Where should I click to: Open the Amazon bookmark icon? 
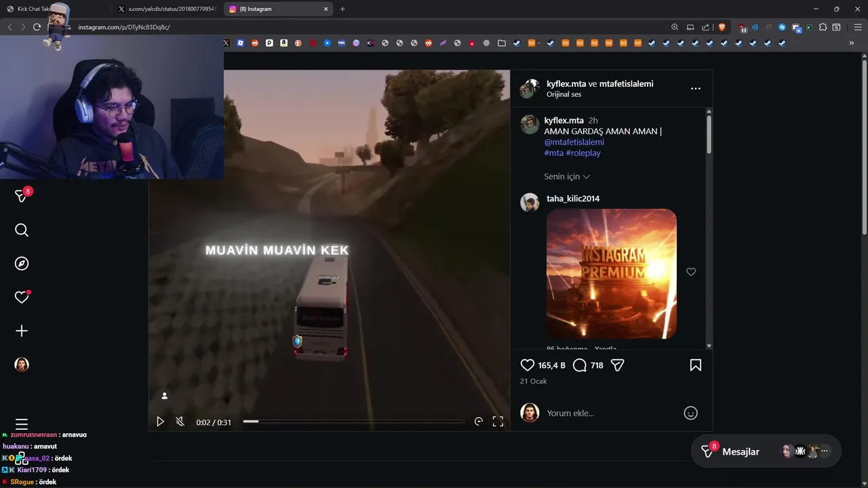click(283, 43)
